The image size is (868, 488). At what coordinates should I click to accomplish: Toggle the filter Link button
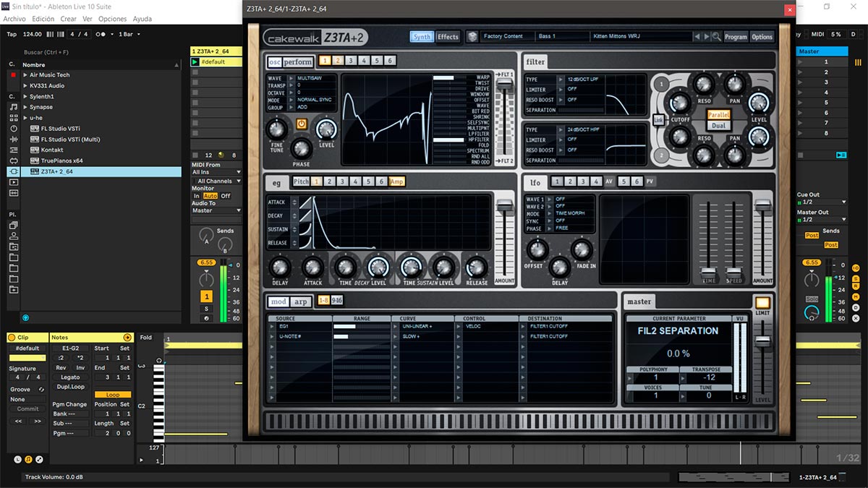658,120
